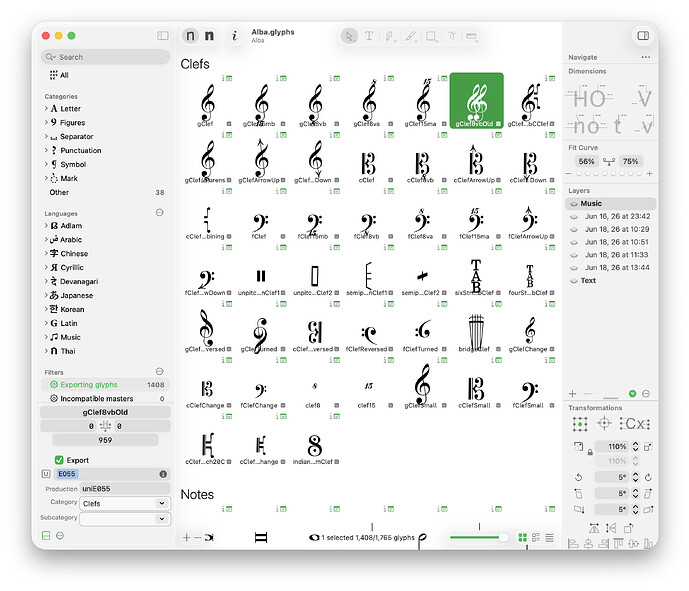Switch to the bold weight master button

210,36
